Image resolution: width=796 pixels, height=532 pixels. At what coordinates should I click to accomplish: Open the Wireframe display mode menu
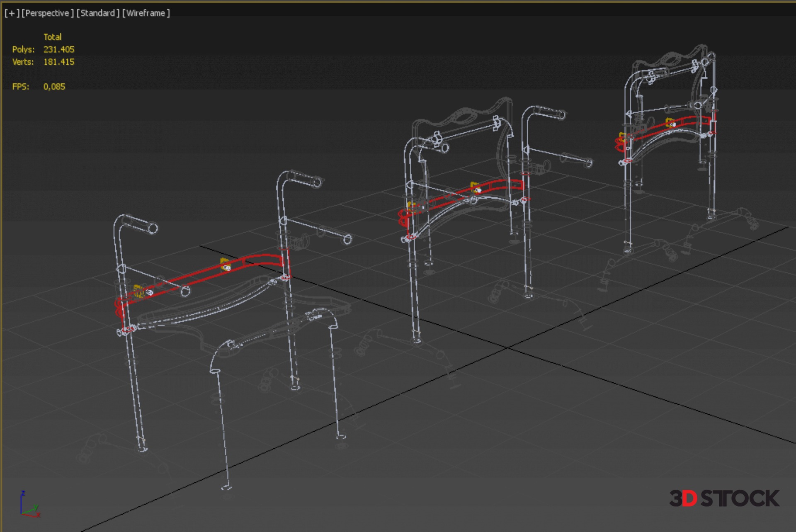click(146, 13)
